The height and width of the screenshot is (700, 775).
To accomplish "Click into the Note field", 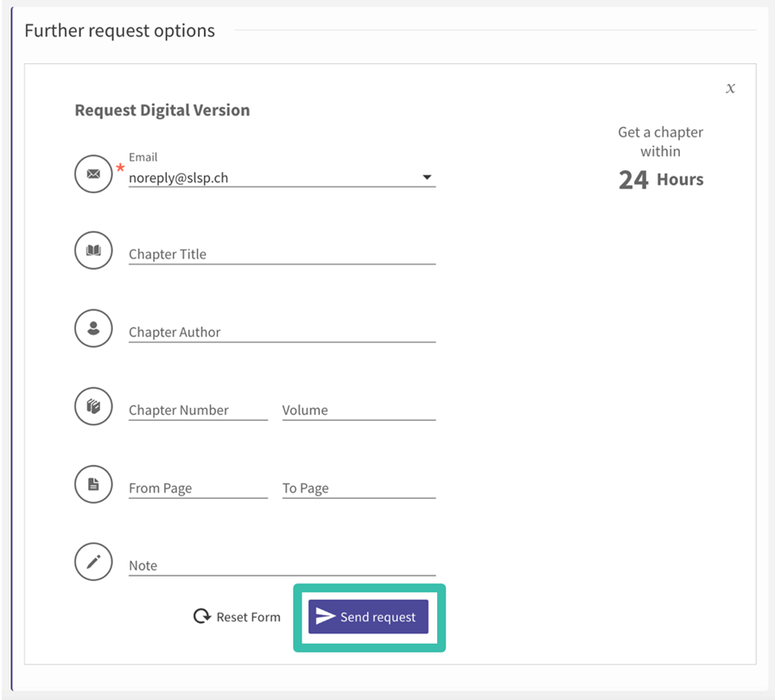I will click(282, 565).
